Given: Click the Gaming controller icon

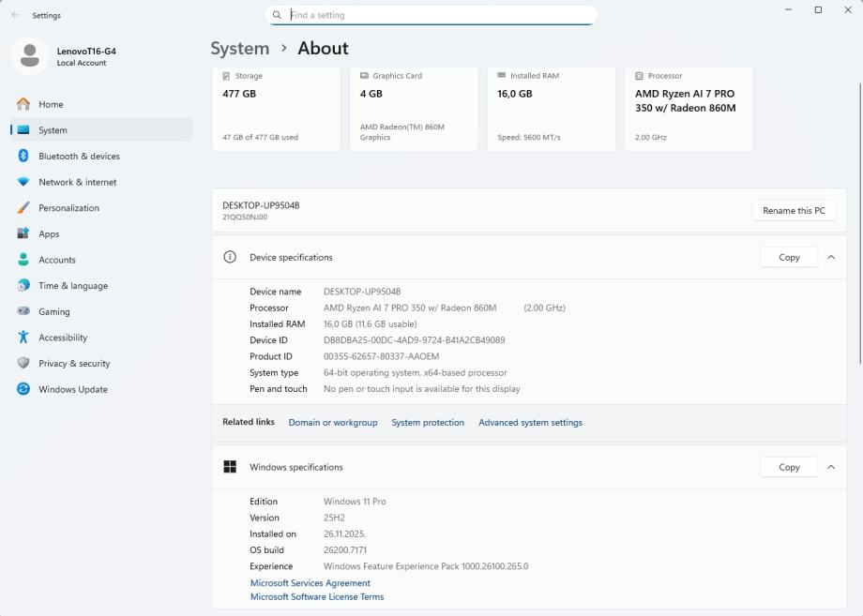Looking at the screenshot, I should pyautogui.click(x=23, y=311).
